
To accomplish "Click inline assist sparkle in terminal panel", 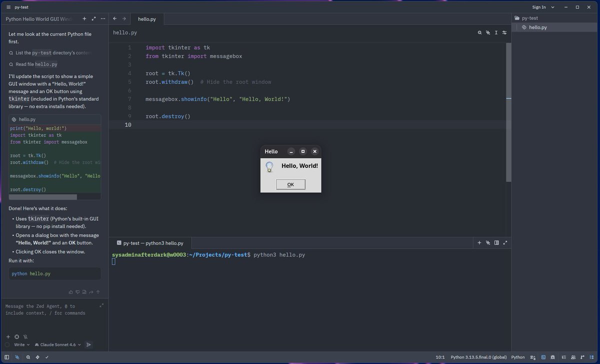I will [488, 243].
